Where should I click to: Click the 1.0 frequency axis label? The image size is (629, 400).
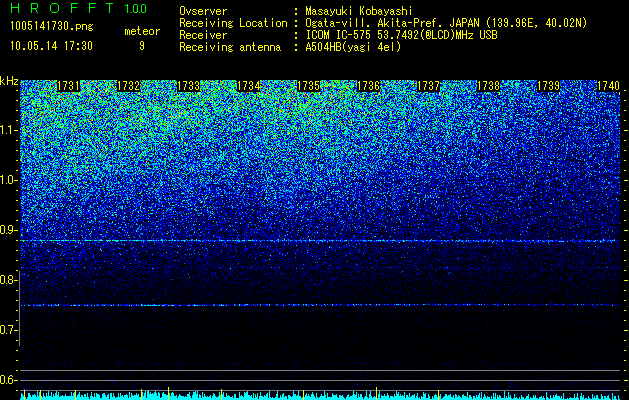click(x=9, y=181)
